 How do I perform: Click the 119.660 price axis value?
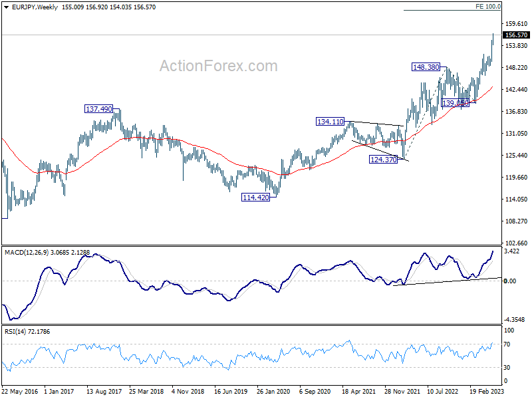coord(517,177)
